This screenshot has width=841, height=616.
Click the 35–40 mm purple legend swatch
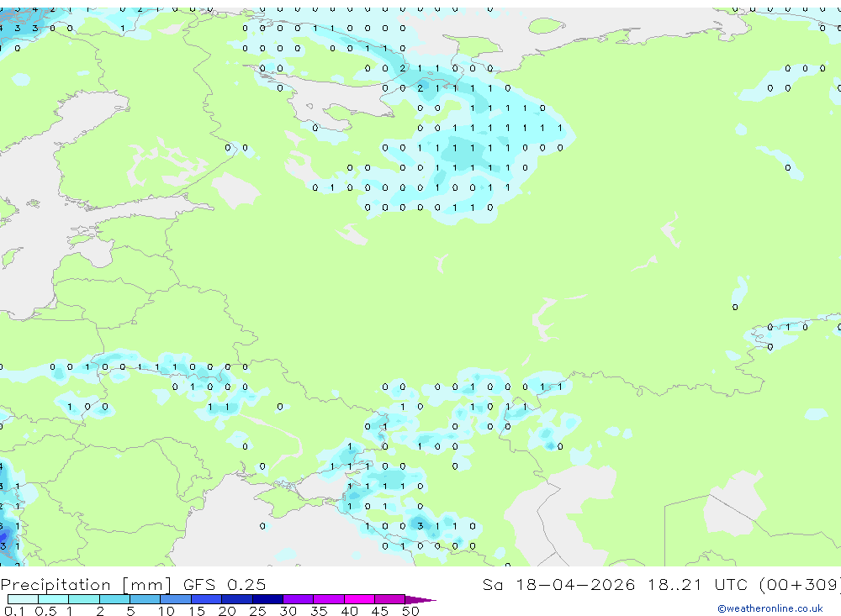coord(329,599)
